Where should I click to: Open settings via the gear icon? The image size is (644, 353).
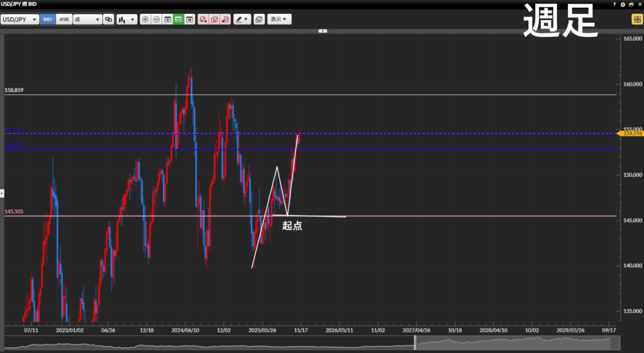tap(623, 4)
